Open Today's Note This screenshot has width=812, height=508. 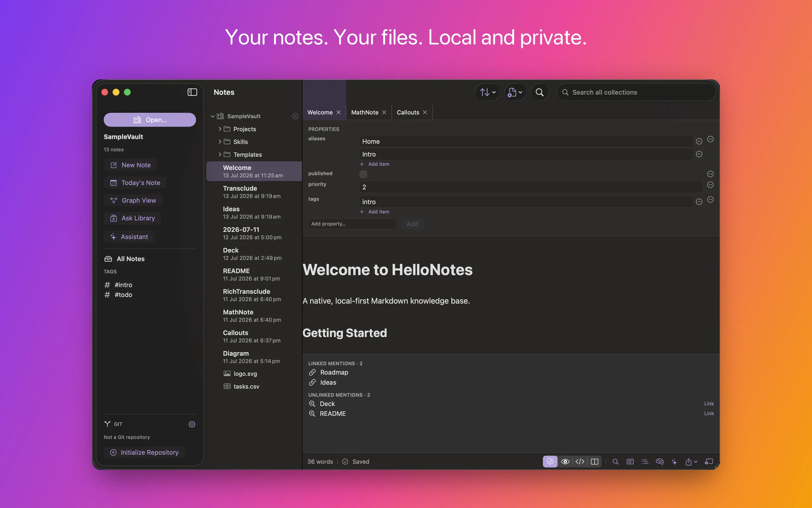135,183
